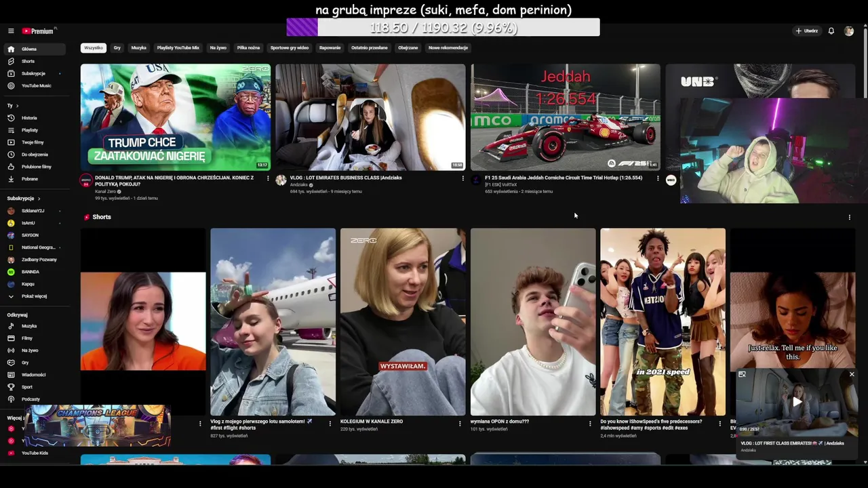Viewport: 868px width, 488px height.
Task: Select the Wszystko filter chip
Action: click(x=94, y=48)
